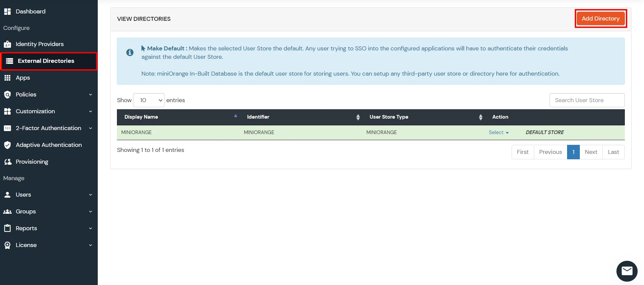644x285 pixels.
Task: Click the DEFAULT STORE label
Action: [x=545, y=132]
